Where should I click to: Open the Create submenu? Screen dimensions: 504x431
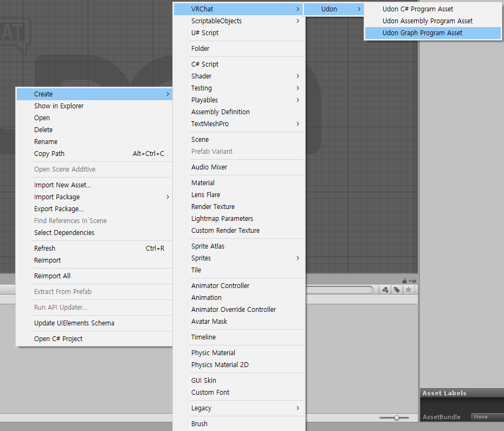(94, 94)
